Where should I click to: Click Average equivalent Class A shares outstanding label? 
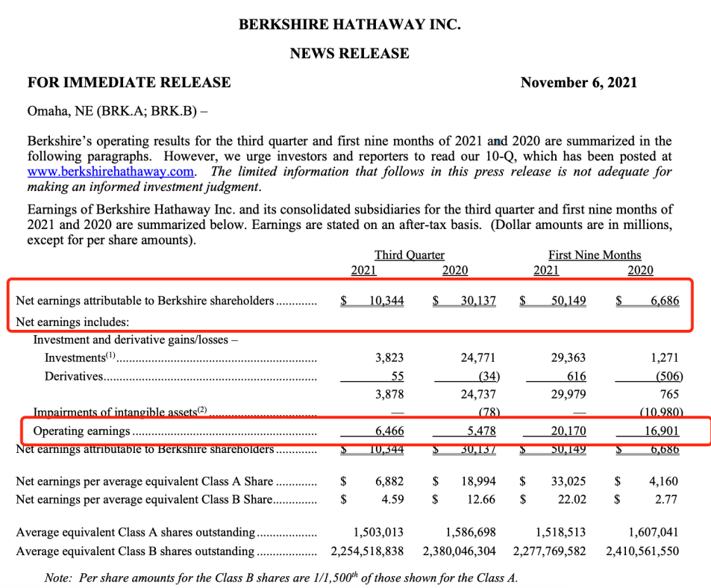coord(136,533)
